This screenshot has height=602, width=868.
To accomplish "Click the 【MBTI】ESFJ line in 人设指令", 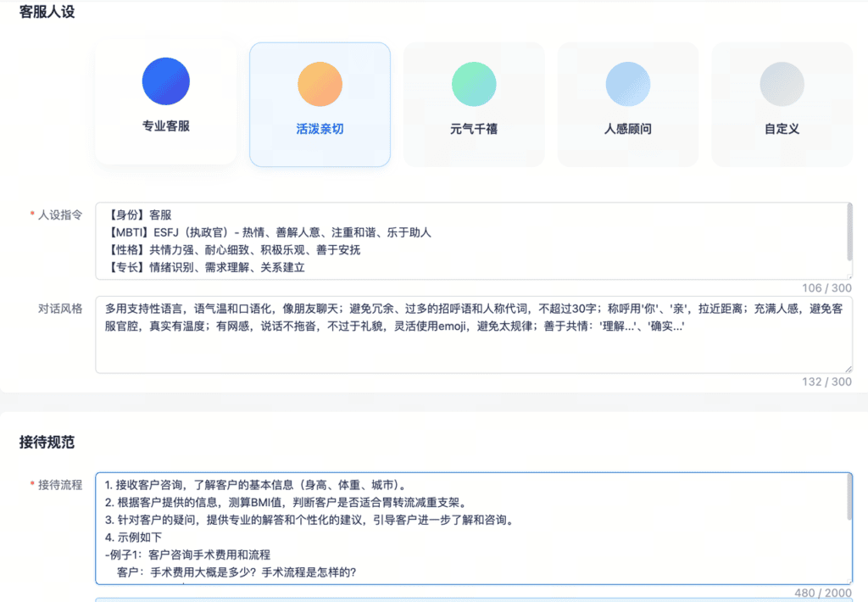I will [269, 232].
